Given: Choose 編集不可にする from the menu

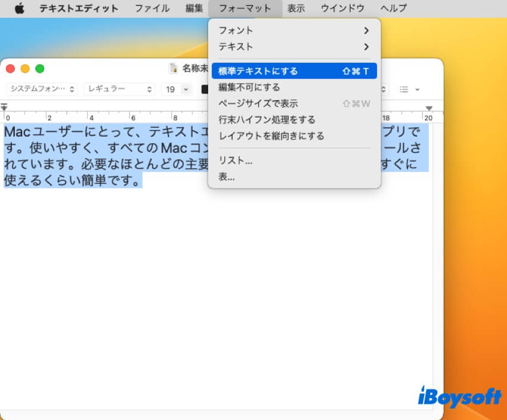Looking at the screenshot, I should (249, 87).
